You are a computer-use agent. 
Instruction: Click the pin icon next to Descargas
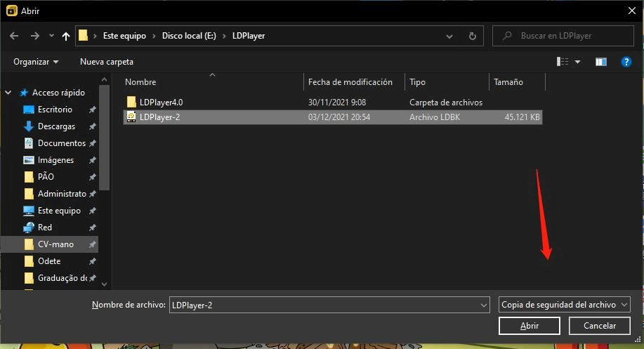pos(93,126)
